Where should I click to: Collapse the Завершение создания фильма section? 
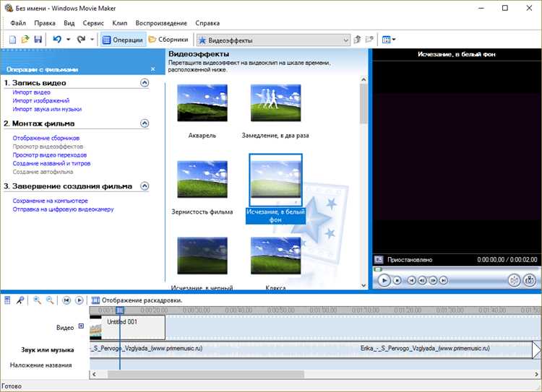point(145,186)
